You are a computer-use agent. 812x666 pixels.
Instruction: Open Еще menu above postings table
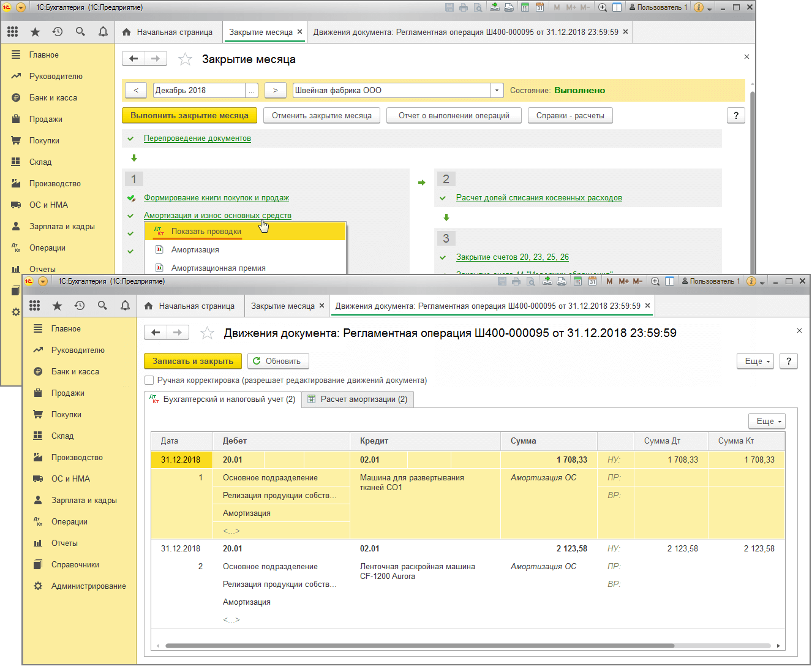767,421
